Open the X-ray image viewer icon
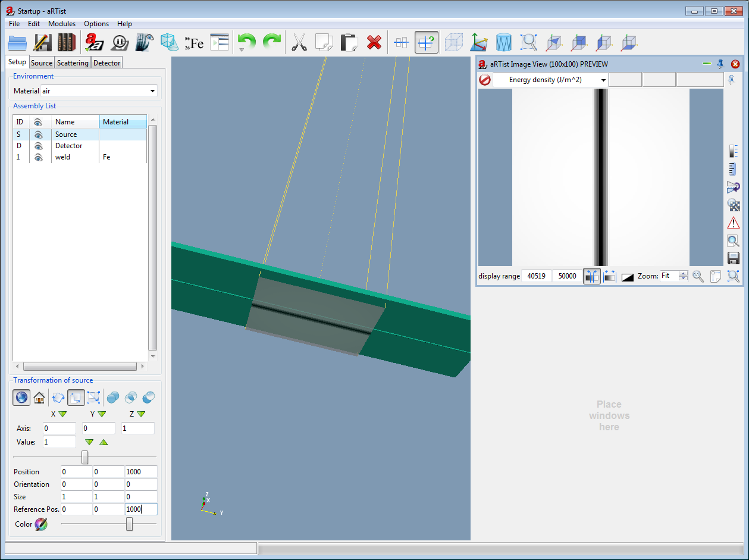Screen dimensions: 749x560 coord(145,42)
